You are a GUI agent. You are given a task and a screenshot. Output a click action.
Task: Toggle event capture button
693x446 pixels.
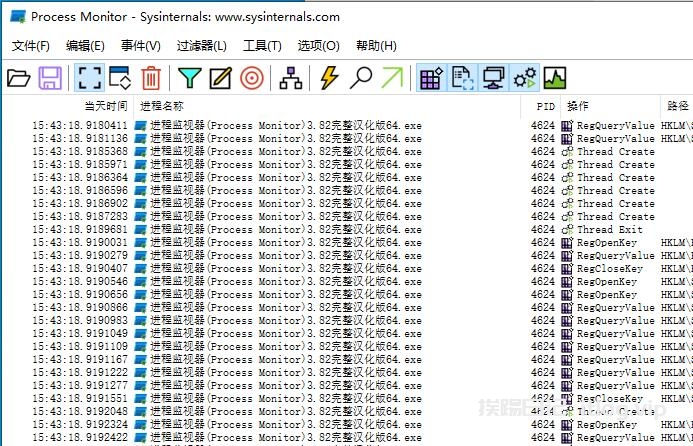pyautogui.click(x=89, y=78)
